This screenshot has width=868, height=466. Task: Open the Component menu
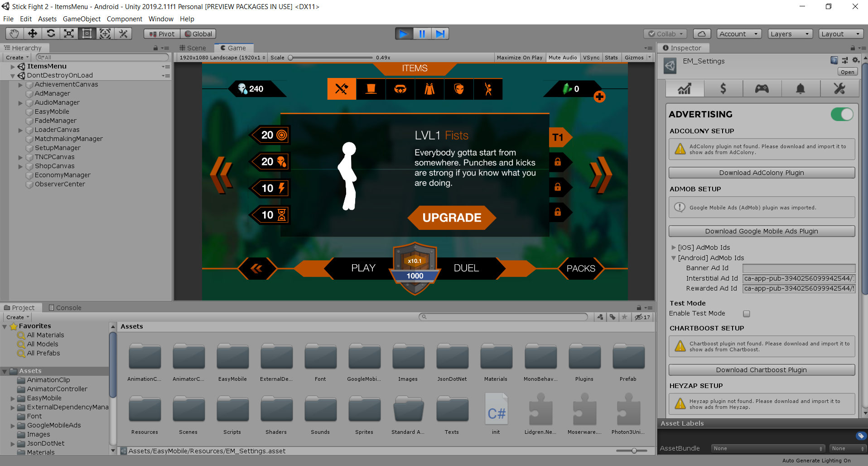(125, 19)
